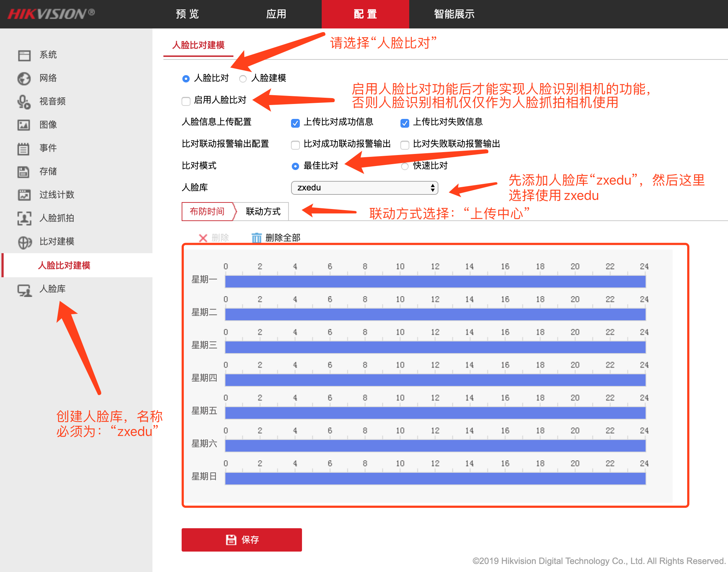This screenshot has height=572, width=728.
Task: Uncheck 上传比对成功信息 checkbox
Action: pos(295,123)
